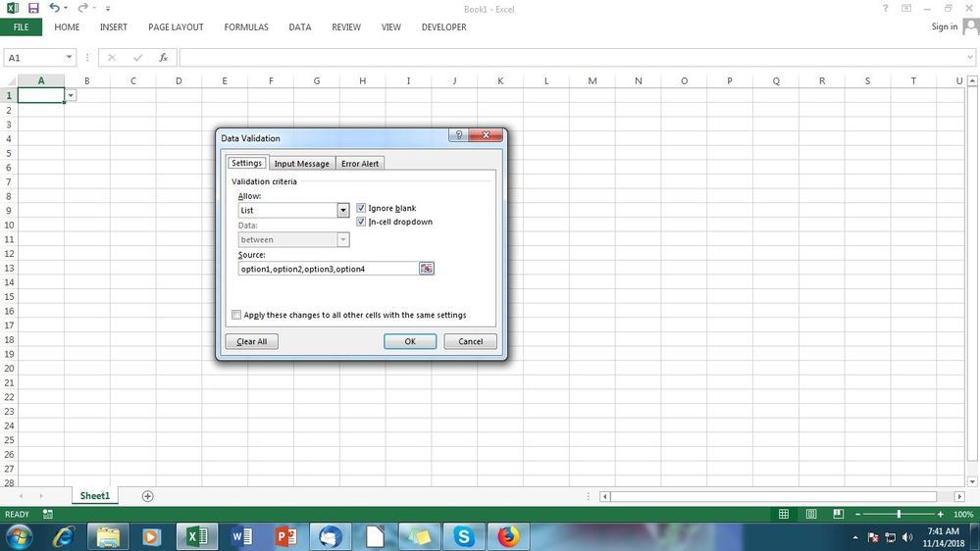
Task: Uncheck the Ignore blank checkbox
Action: coord(361,208)
